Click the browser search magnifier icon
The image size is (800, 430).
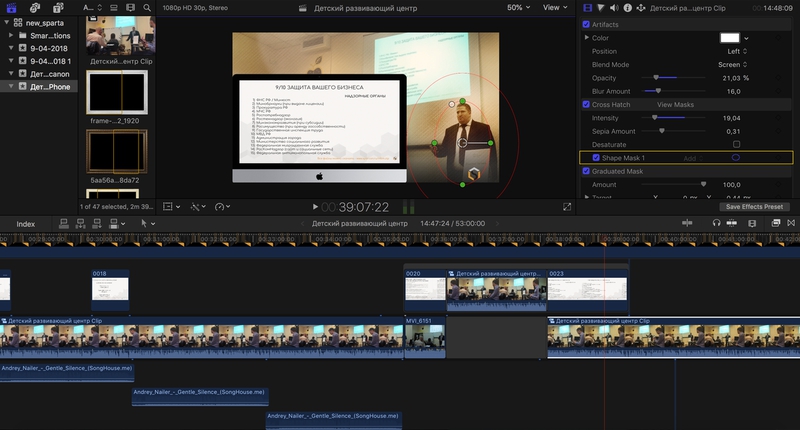[147, 8]
